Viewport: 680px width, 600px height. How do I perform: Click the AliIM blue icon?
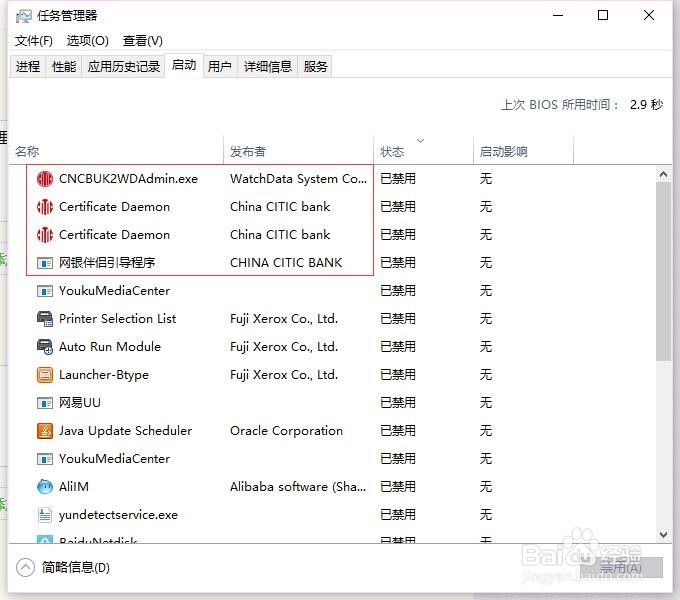pyautogui.click(x=45, y=486)
